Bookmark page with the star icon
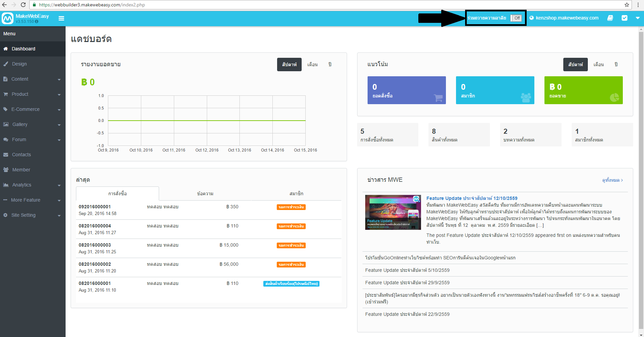The image size is (644, 337). pos(627,5)
